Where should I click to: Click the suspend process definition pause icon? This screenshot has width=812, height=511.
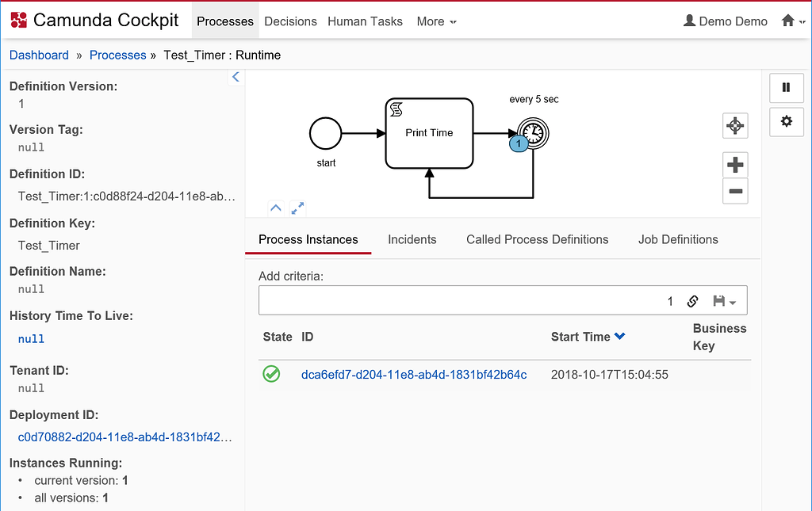786,87
